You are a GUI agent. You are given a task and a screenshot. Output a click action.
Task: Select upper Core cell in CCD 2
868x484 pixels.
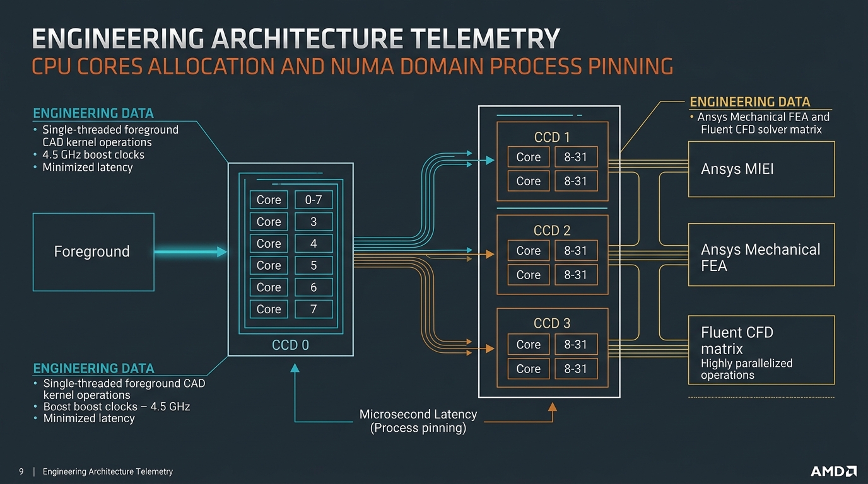tap(529, 250)
